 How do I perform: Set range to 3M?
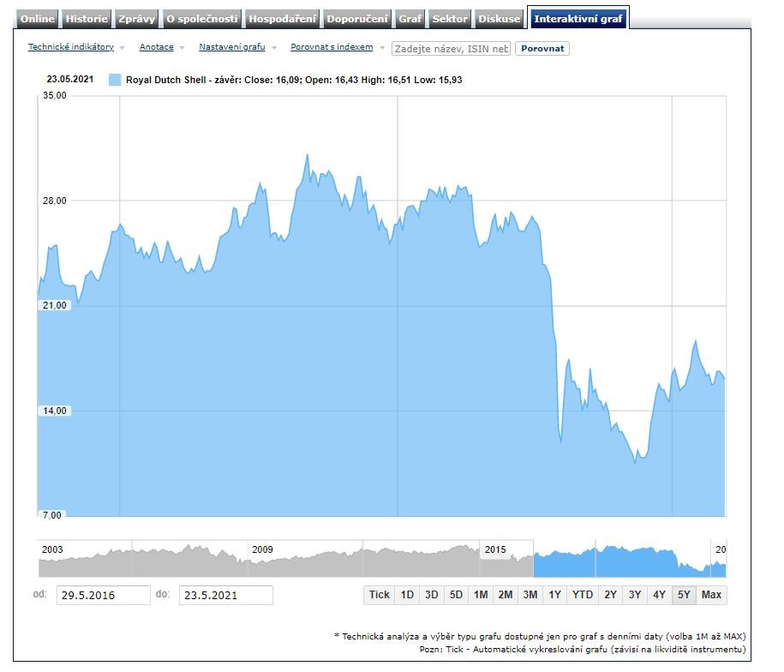[x=530, y=595]
